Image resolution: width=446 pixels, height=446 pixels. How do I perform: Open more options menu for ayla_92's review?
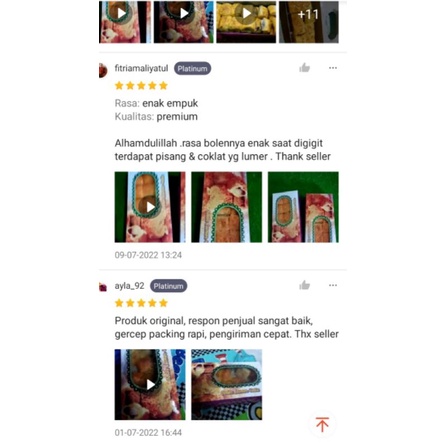click(x=333, y=285)
